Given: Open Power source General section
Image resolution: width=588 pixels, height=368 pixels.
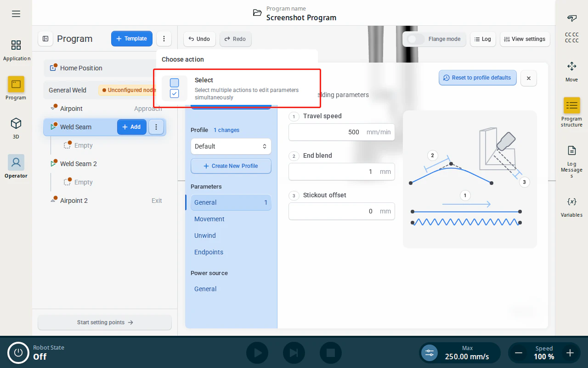Looking at the screenshot, I should pyautogui.click(x=231, y=289).
